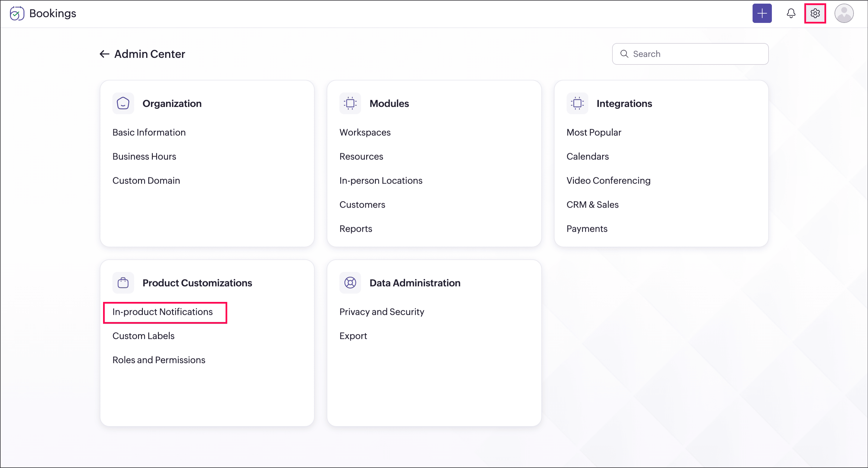The height and width of the screenshot is (468, 868).
Task: Click the purple plus create button
Action: point(762,14)
